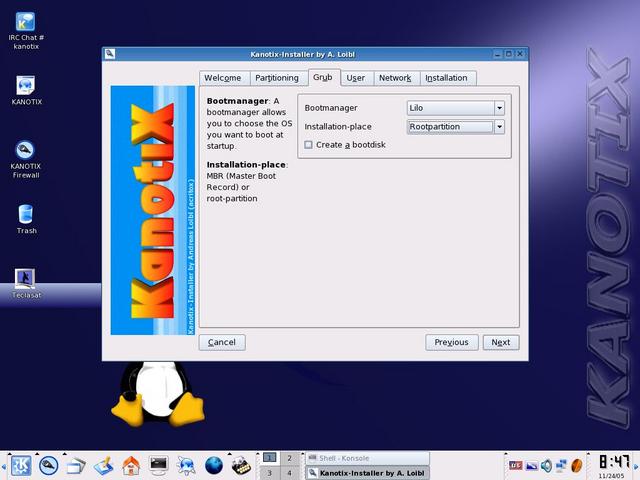
Task: Open the Home folder panel icon
Action: 131,465
